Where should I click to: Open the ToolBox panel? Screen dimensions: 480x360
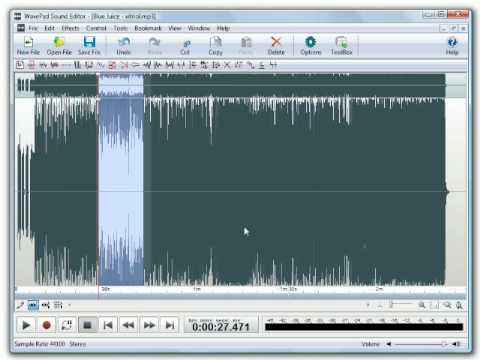pyautogui.click(x=341, y=46)
